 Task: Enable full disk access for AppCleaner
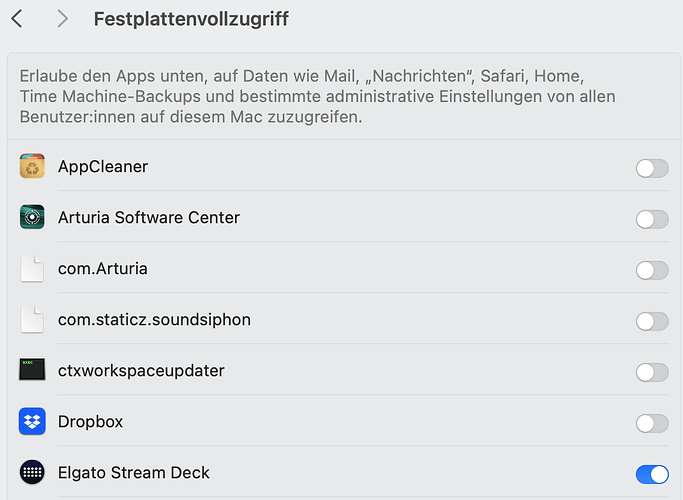point(652,169)
